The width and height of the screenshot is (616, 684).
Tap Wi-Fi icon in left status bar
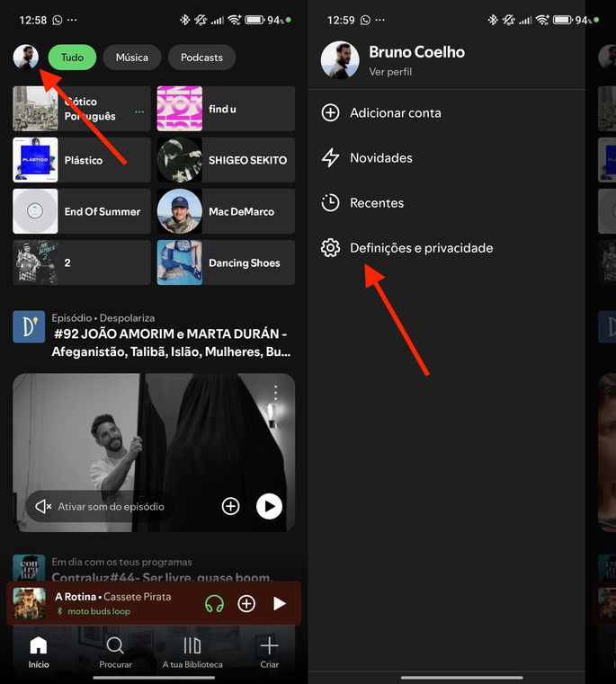point(235,20)
